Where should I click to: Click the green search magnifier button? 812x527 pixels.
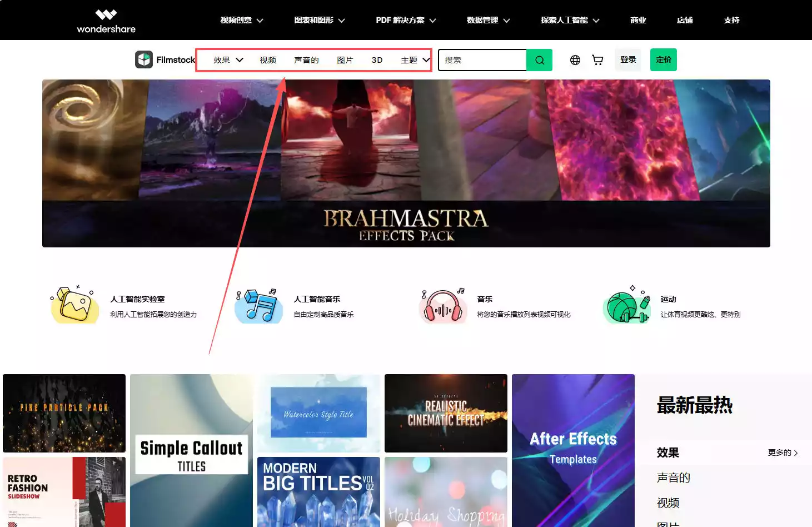pyautogui.click(x=539, y=60)
